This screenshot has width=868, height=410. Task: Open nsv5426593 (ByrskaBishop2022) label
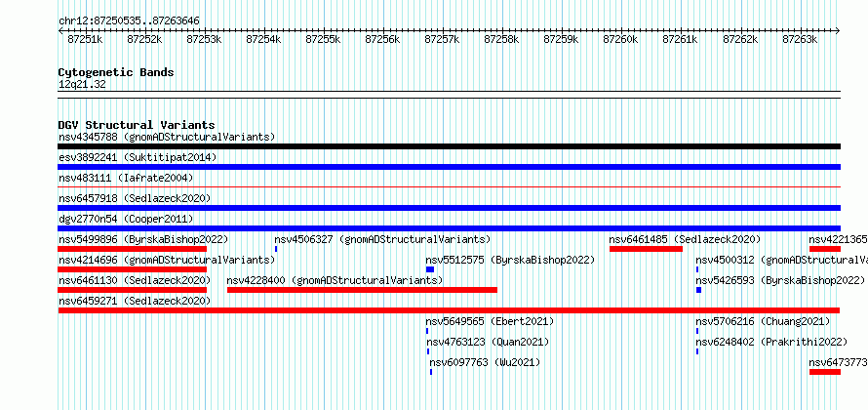tap(780, 280)
